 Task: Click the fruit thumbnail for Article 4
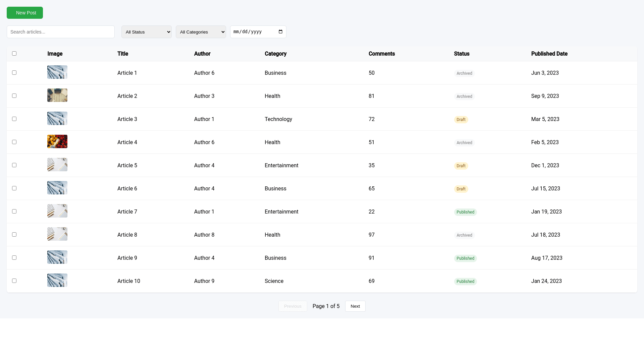57,141
